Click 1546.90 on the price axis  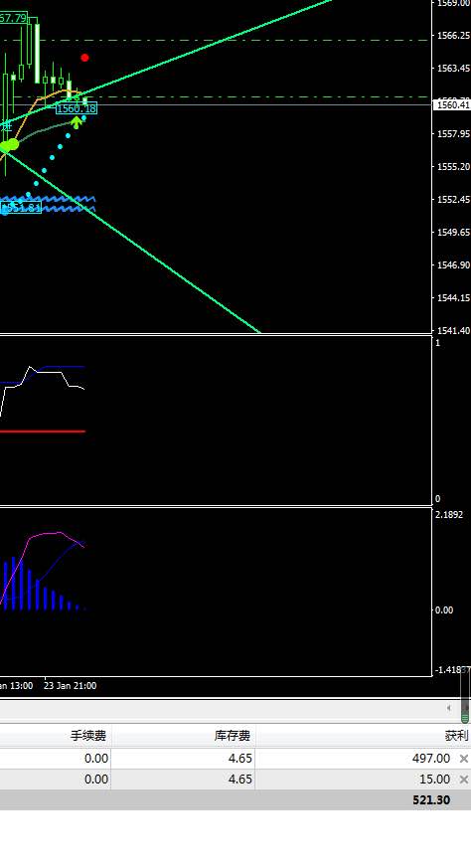click(x=453, y=265)
